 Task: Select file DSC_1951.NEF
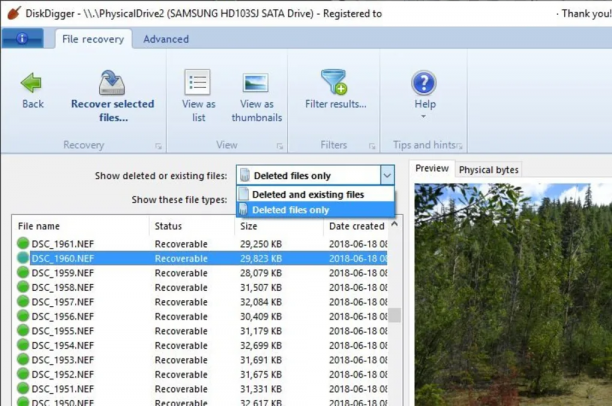click(x=63, y=389)
